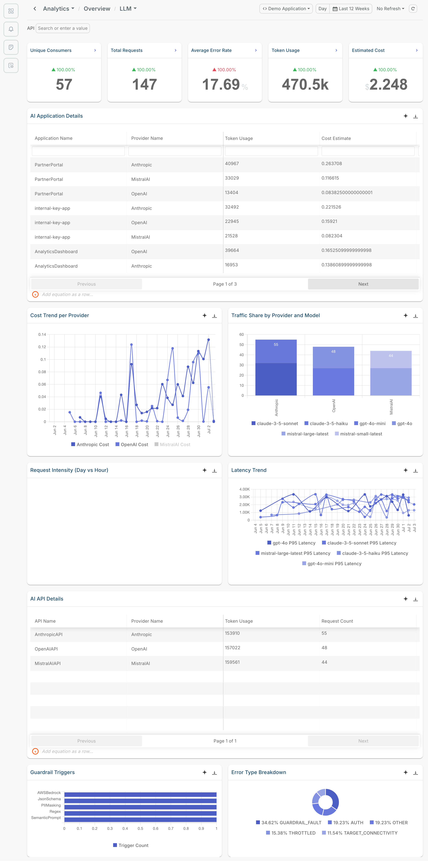Open the Last 12 Weeks date range
Image resolution: width=428 pixels, height=868 pixels.
click(351, 9)
